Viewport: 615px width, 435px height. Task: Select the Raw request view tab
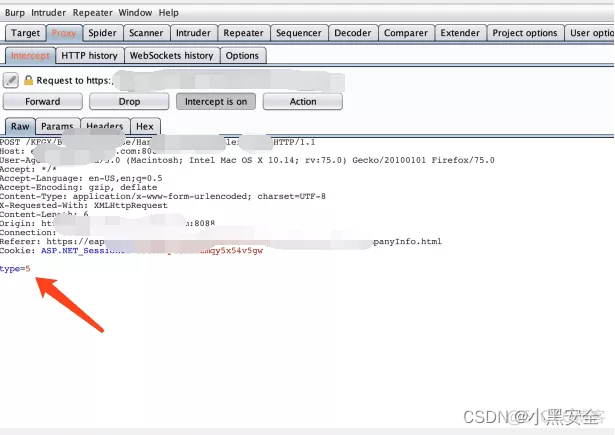tap(20, 126)
